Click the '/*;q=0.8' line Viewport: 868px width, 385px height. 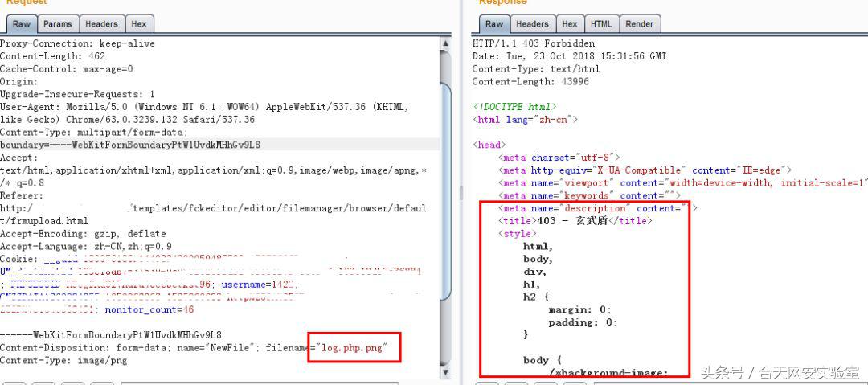(23, 182)
